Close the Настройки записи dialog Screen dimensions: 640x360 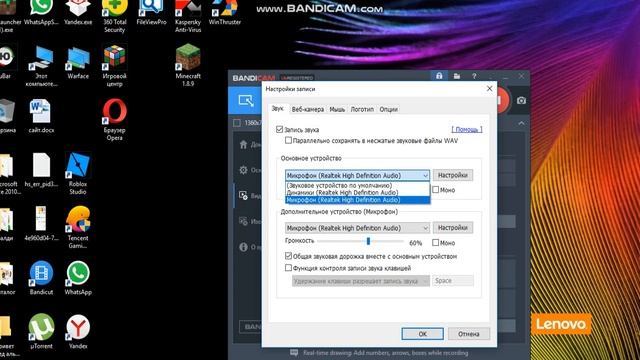pyautogui.click(x=489, y=89)
